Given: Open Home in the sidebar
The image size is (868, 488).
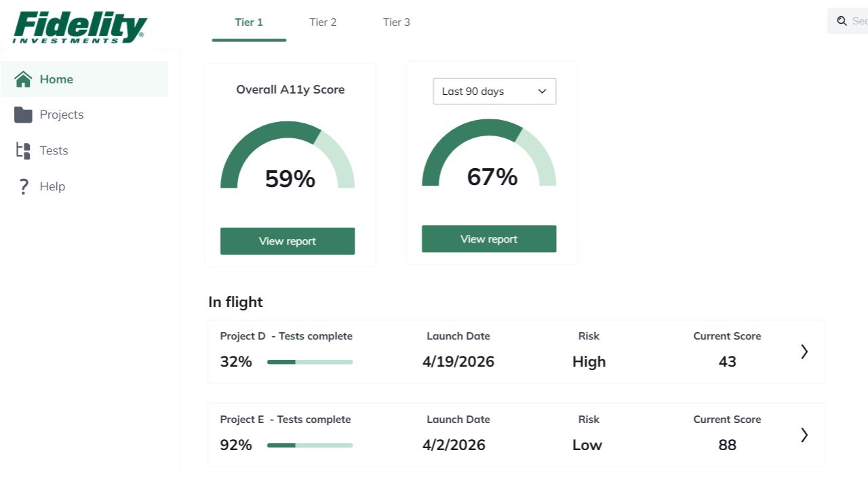Looking at the screenshot, I should point(84,79).
